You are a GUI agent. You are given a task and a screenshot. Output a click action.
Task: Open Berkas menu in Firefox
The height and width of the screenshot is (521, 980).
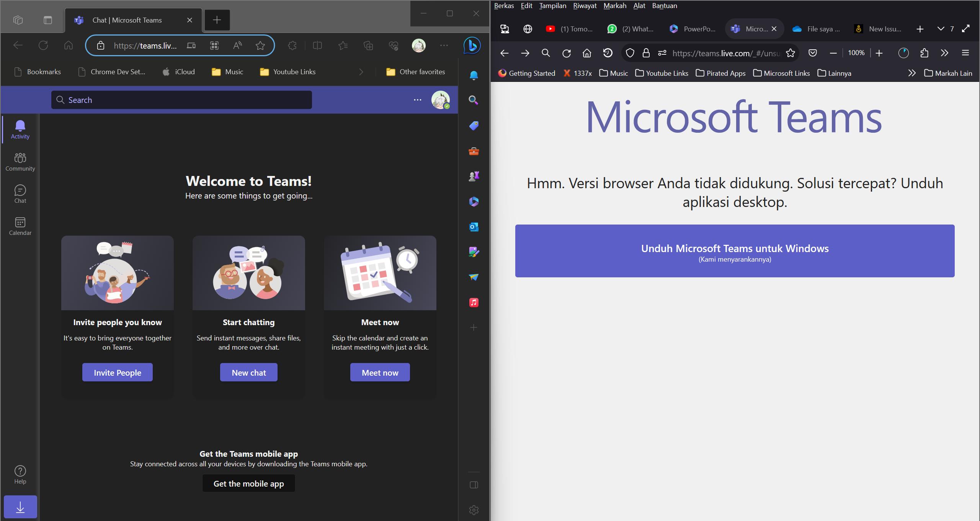504,6
